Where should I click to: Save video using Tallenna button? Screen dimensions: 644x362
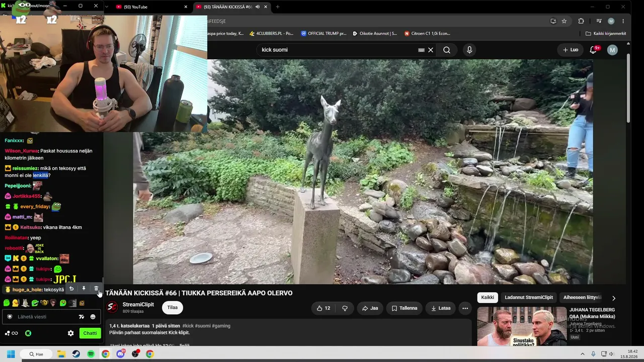pos(405,308)
